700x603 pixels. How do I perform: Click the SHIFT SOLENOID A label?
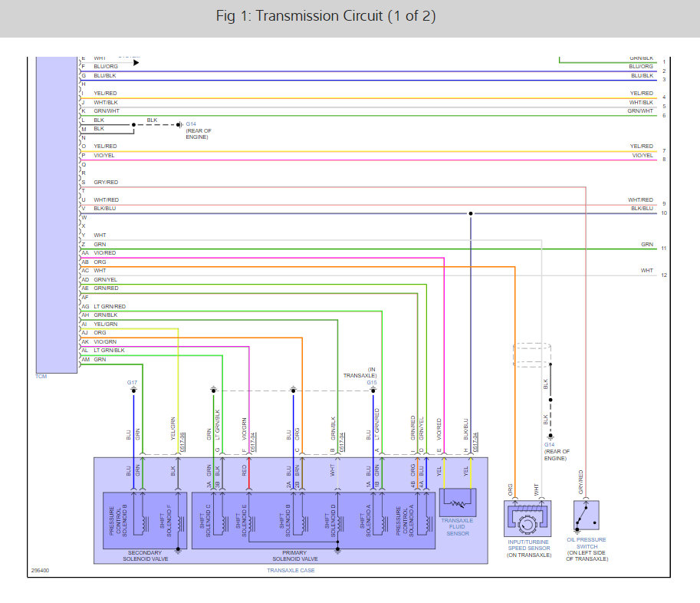(366, 521)
